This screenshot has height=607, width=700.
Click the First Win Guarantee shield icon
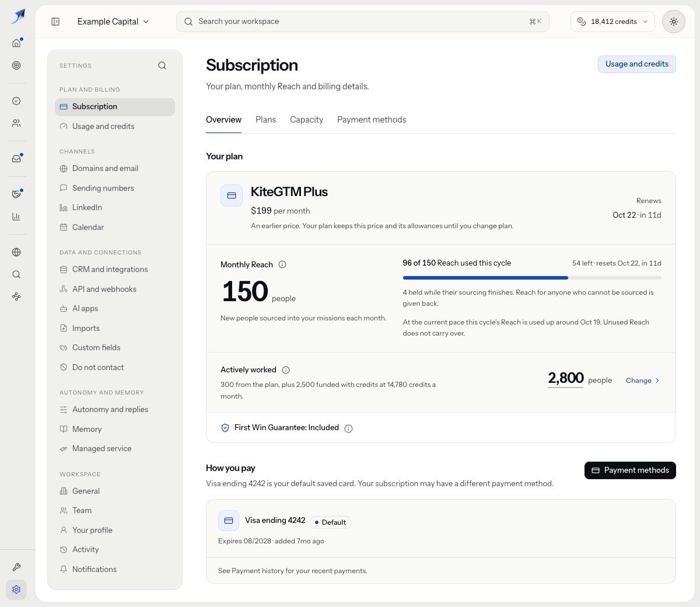[225, 428]
